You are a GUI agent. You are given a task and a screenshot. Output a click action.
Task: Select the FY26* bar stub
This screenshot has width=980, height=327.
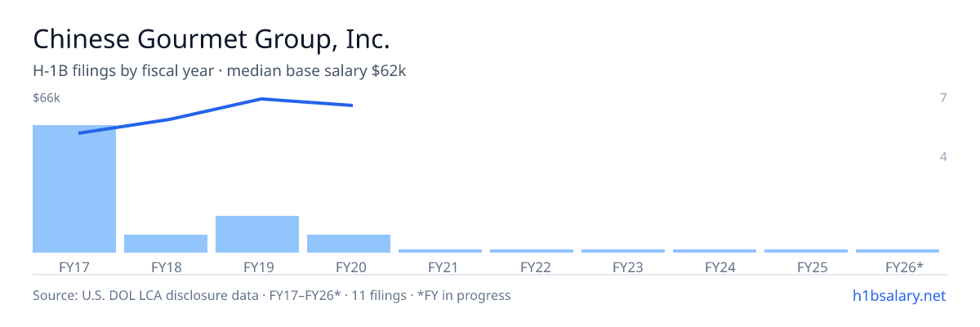pyautogui.click(x=898, y=251)
